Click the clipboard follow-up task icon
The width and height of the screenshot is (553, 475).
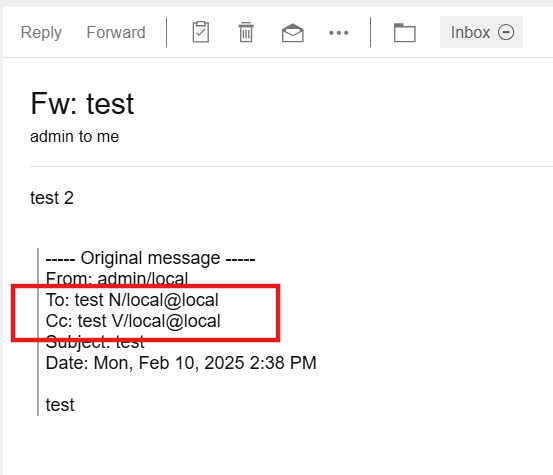(x=201, y=32)
